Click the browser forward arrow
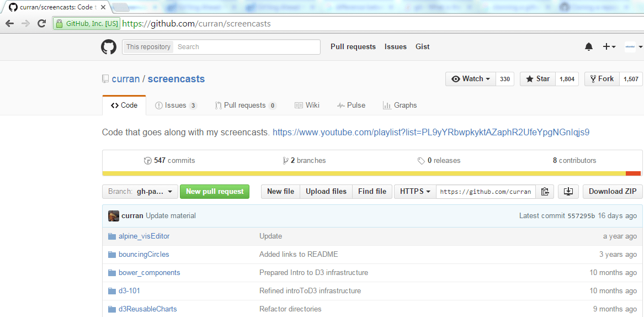 25,23
